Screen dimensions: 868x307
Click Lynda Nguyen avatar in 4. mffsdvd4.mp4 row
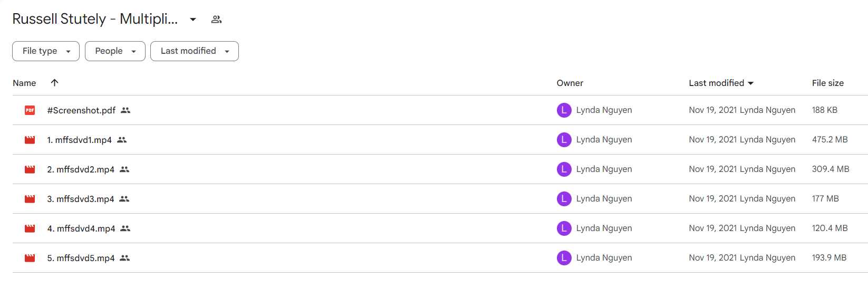coord(564,228)
